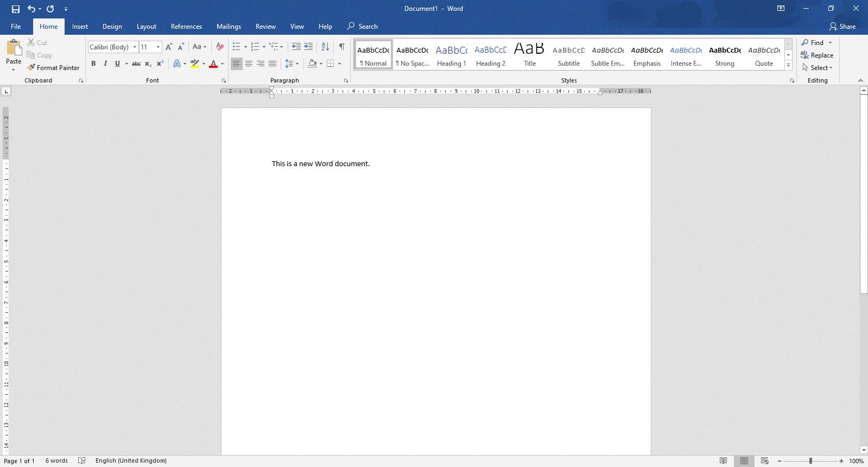Decrease font size with the shrink font icon
The height and width of the screenshot is (467, 868).
coord(181,47)
